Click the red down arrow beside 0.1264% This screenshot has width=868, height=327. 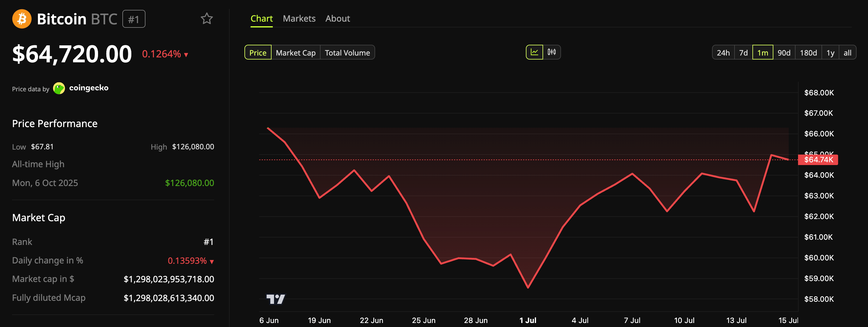tap(186, 55)
